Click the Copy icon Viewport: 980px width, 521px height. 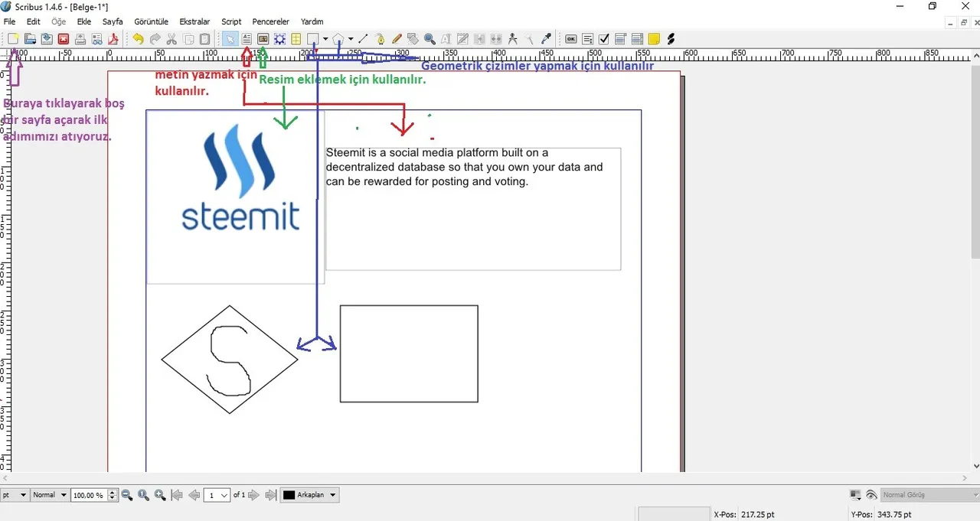(x=188, y=39)
